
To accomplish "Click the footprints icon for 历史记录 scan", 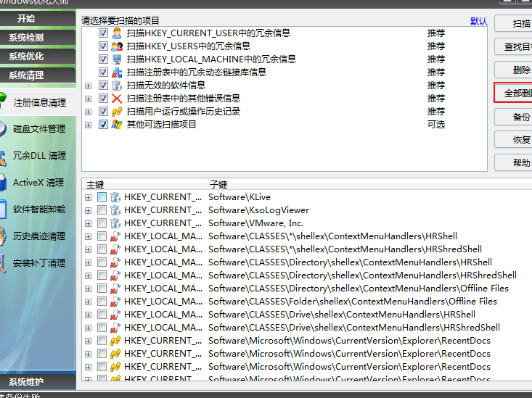I will [117, 112].
